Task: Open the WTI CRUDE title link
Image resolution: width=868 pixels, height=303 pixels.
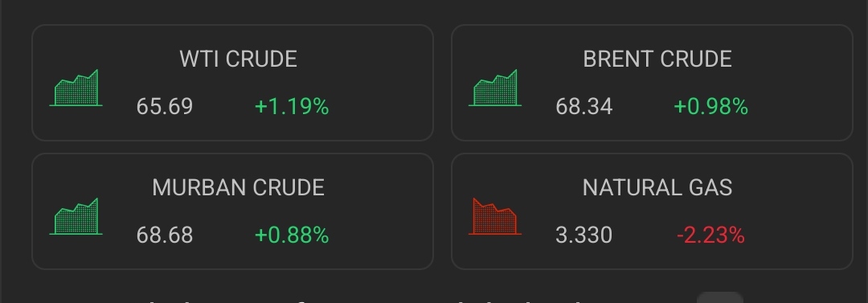Action: click(238, 59)
